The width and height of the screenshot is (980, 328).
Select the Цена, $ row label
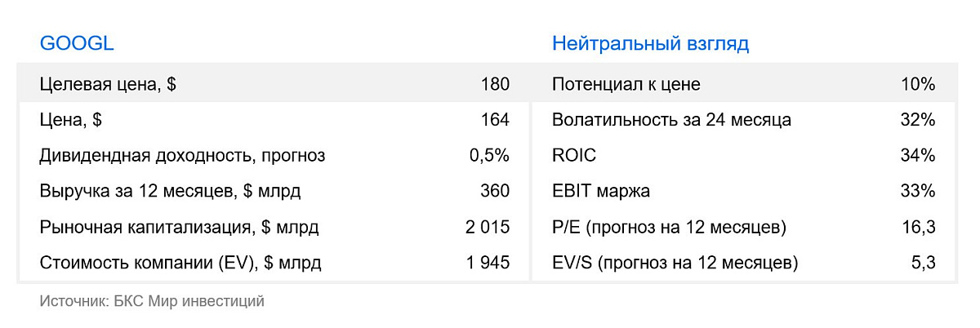pyautogui.click(x=70, y=120)
